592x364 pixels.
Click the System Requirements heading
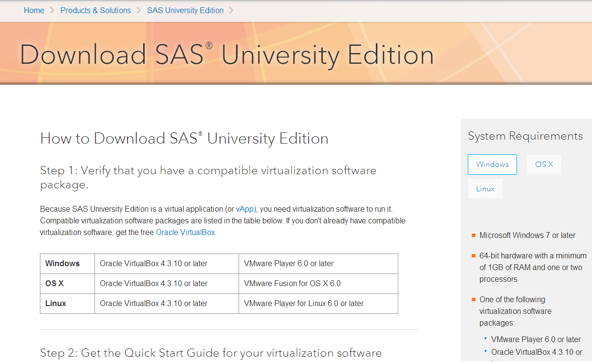click(525, 136)
